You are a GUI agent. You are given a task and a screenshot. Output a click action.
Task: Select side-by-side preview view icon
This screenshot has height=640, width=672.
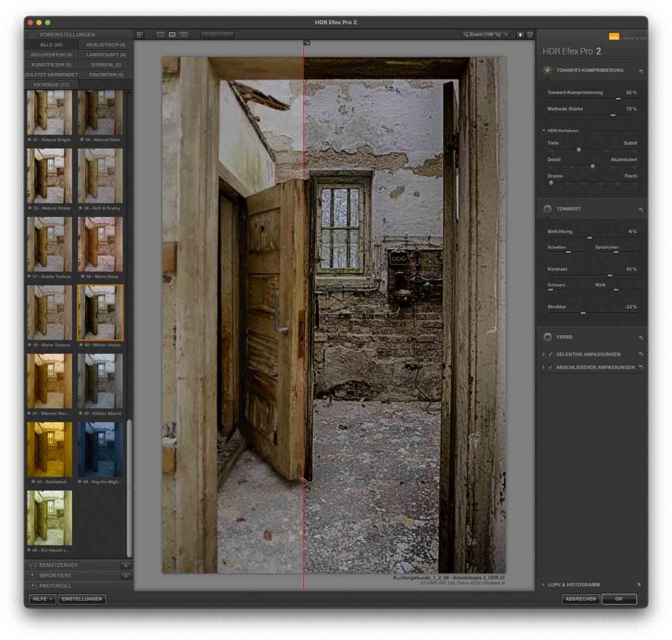click(x=184, y=34)
